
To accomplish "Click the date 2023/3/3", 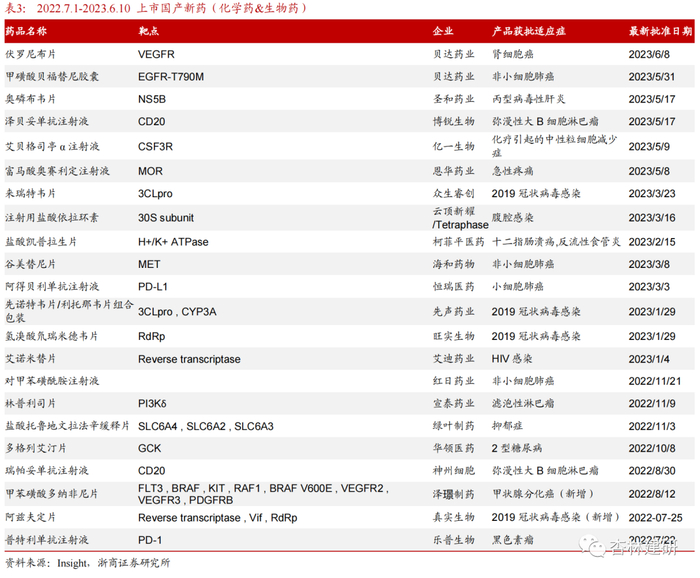I will 649,287.
